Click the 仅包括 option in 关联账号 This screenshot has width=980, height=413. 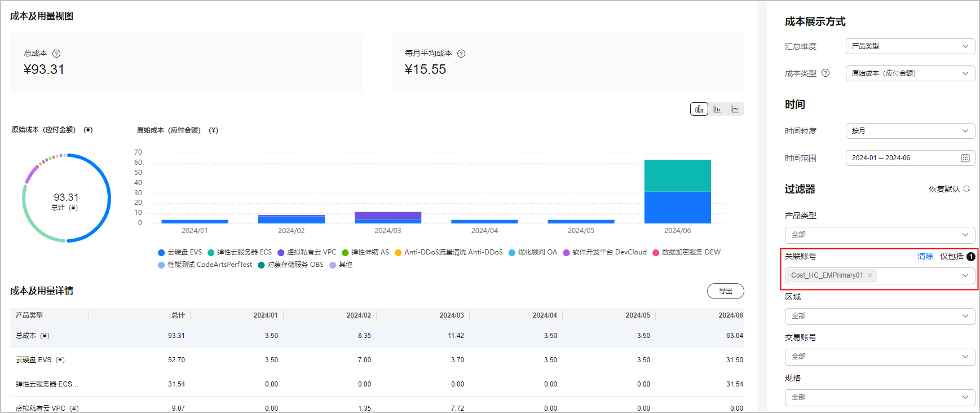[x=952, y=256]
